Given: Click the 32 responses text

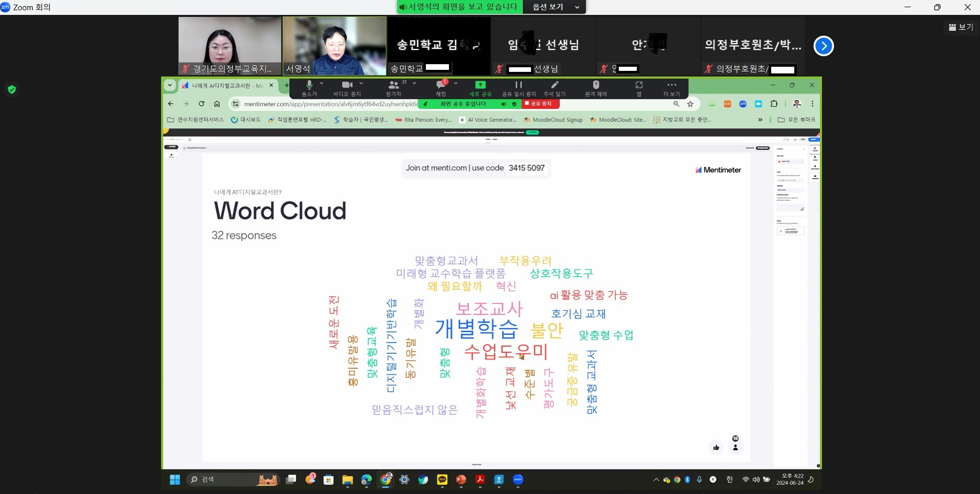Looking at the screenshot, I should (x=244, y=235).
